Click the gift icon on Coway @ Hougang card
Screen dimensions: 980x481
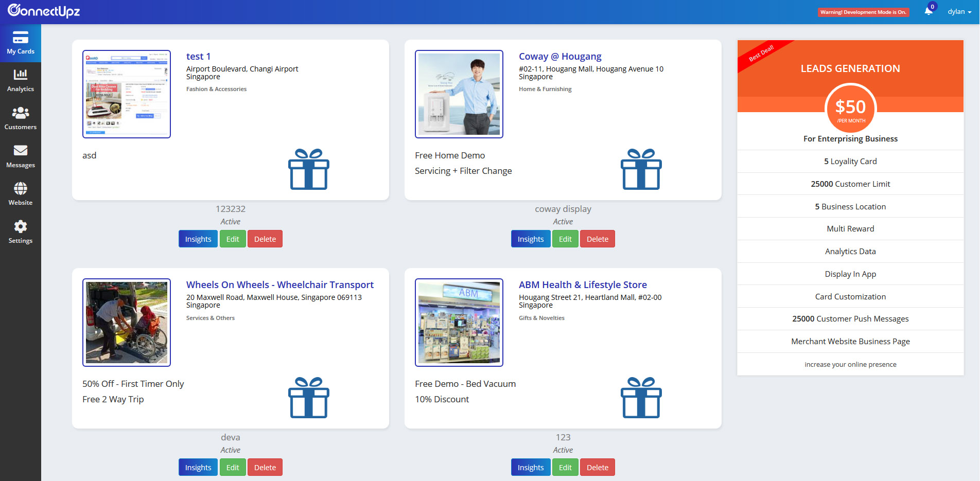tap(641, 169)
